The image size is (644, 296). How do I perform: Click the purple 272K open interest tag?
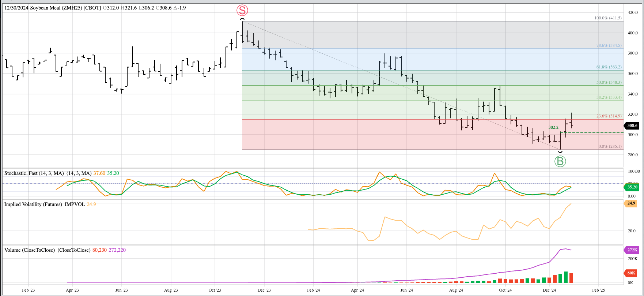[632, 250]
